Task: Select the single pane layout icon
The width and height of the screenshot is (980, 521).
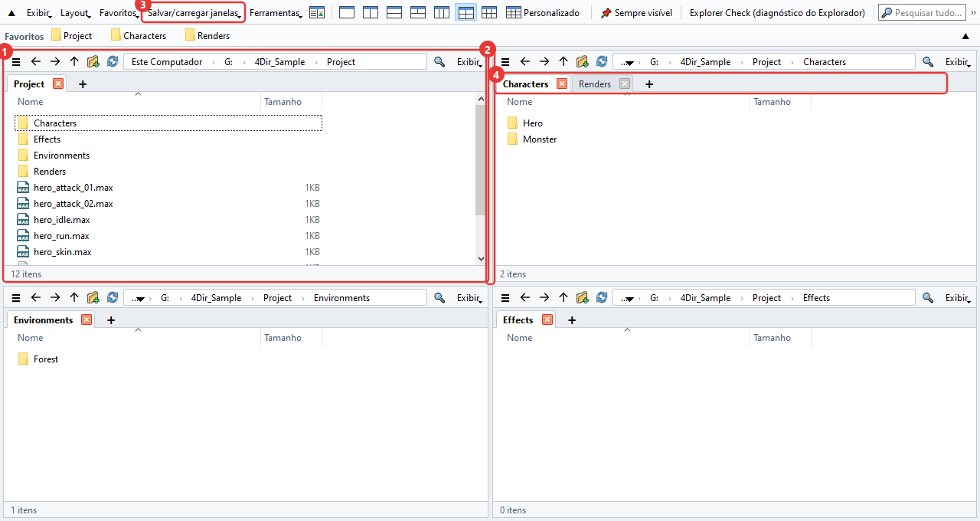Action: click(347, 13)
